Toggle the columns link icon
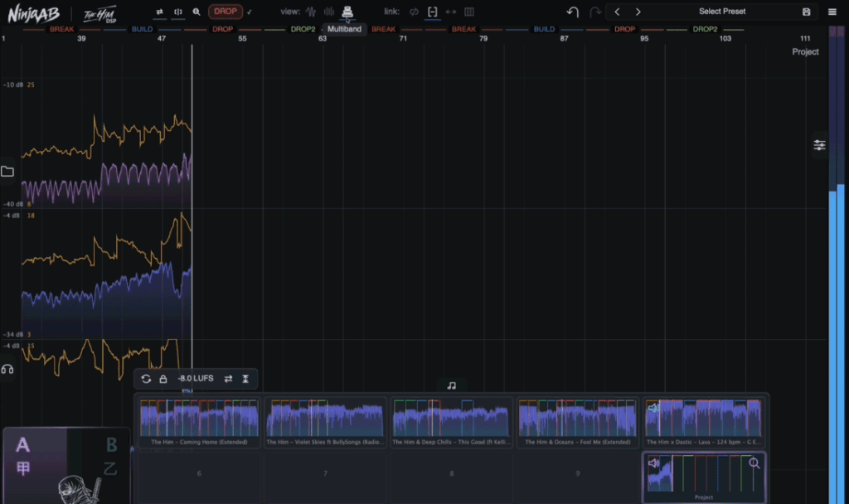Viewport: 849px width, 504px height. (x=469, y=12)
